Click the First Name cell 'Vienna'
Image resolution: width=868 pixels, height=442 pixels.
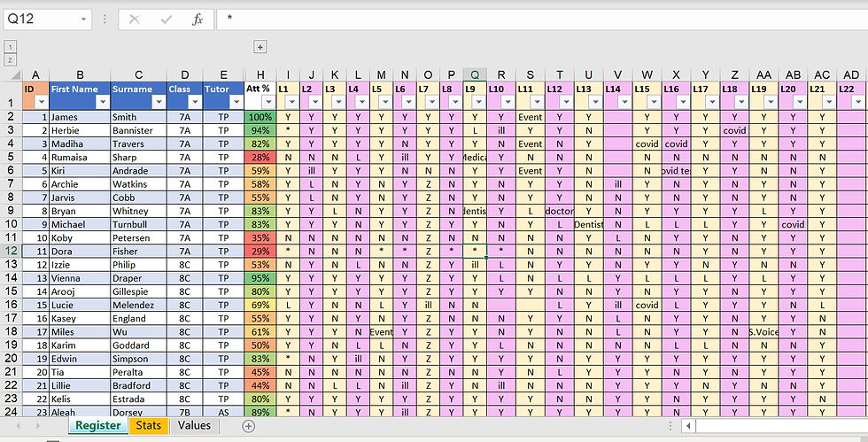click(x=80, y=278)
